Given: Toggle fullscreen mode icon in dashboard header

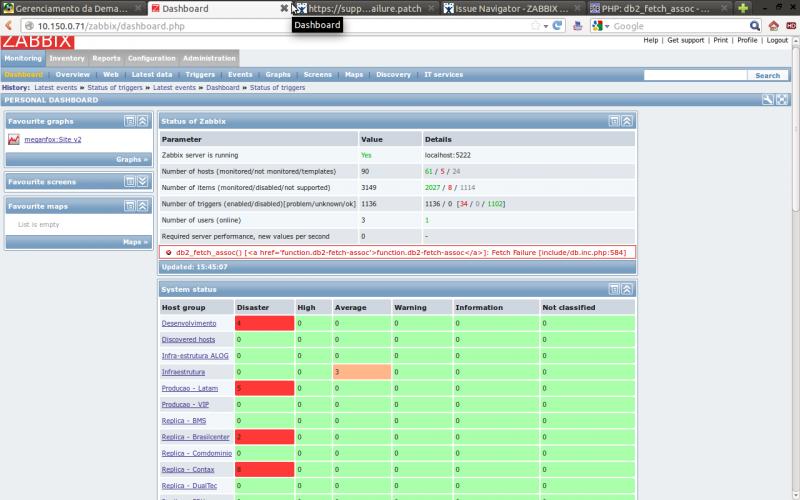Looking at the screenshot, I should click(782, 100).
